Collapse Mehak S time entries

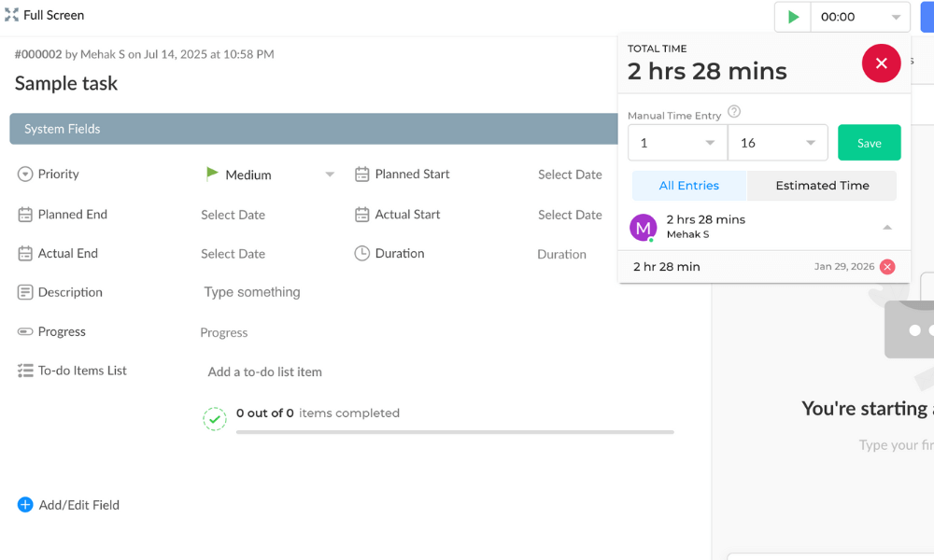pos(887,227)
